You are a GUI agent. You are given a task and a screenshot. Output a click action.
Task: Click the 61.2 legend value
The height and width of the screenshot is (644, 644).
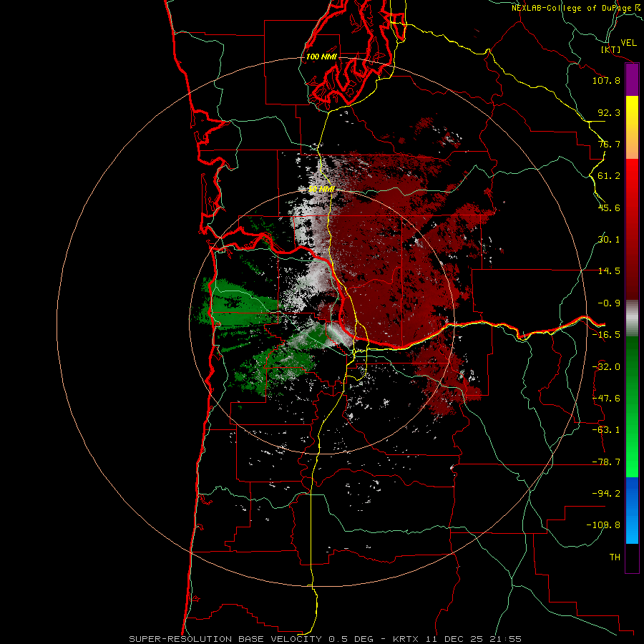pos(609,176)
